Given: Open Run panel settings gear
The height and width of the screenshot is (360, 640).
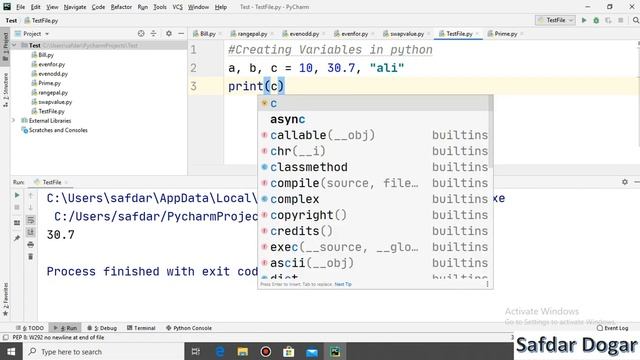Looking at the screenshot, I should pos(624,182).
